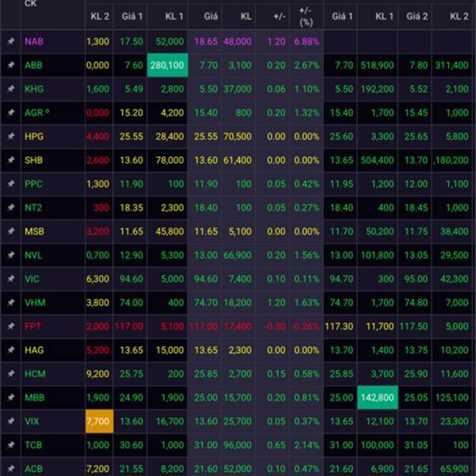The width and height of the screenshot is (476, 476).
Task: Select SHB sell volume 504,400
Action: (x=378, y=160)
